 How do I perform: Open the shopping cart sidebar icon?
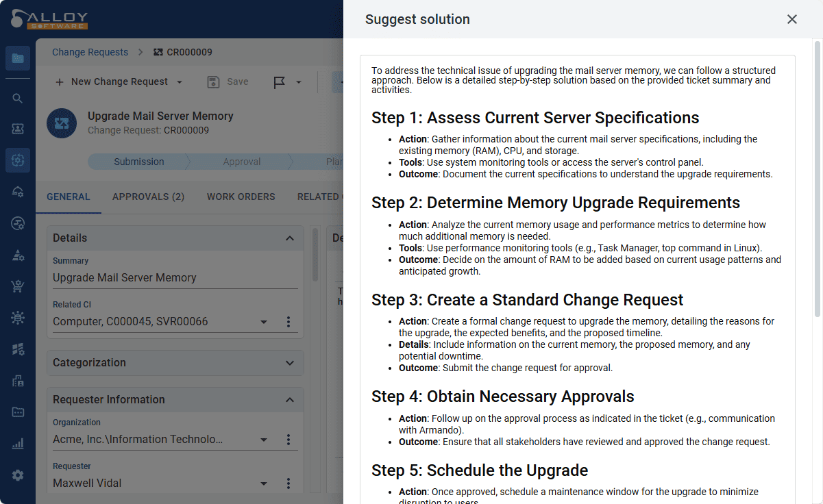pyautogui.click(x=18, y=286)
